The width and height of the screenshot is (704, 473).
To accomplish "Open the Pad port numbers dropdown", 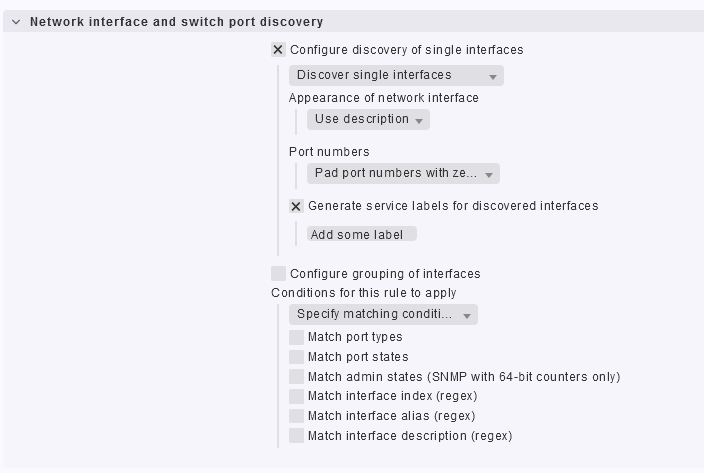I will [x=402, y=174].
